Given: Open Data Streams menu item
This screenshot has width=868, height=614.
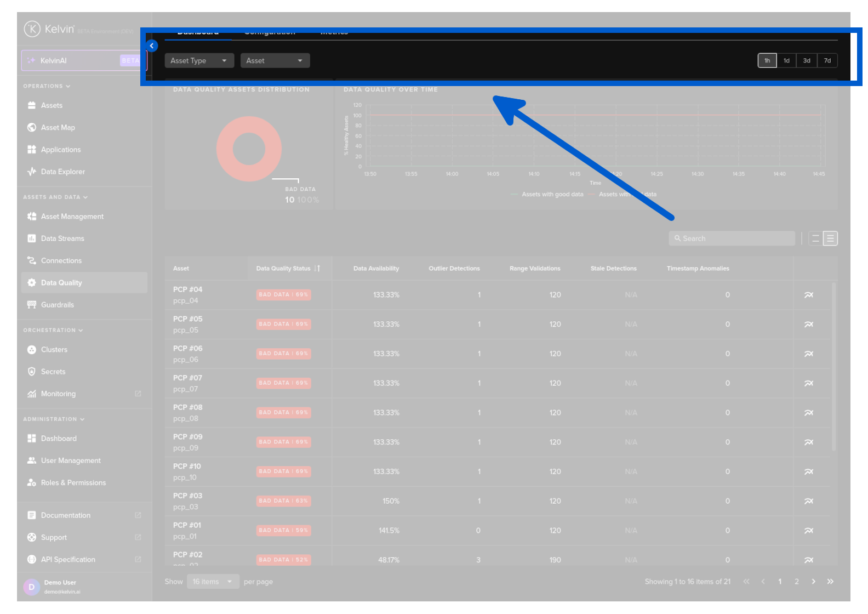Looking at the screenshot, I should tap(62, 238).
